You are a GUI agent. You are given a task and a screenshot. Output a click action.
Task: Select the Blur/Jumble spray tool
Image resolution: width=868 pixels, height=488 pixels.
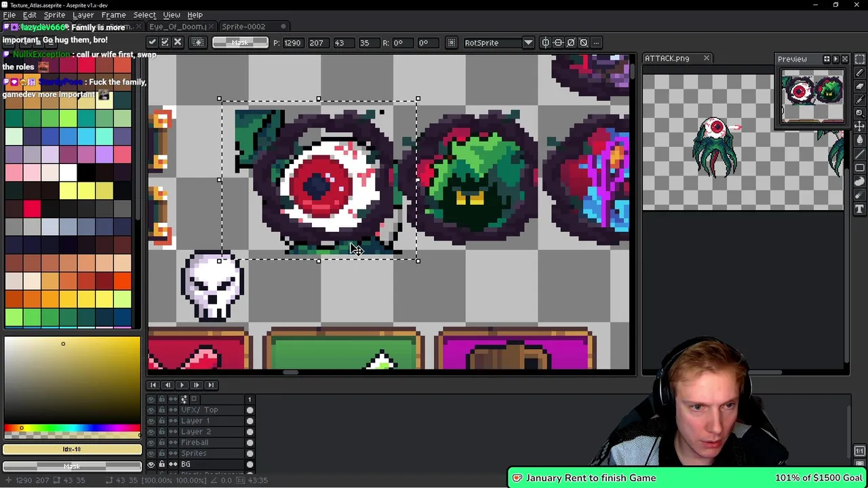[860, 195]
